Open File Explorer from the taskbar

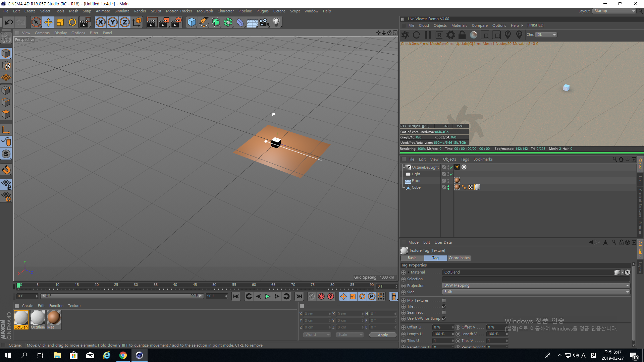pos(57,355)
